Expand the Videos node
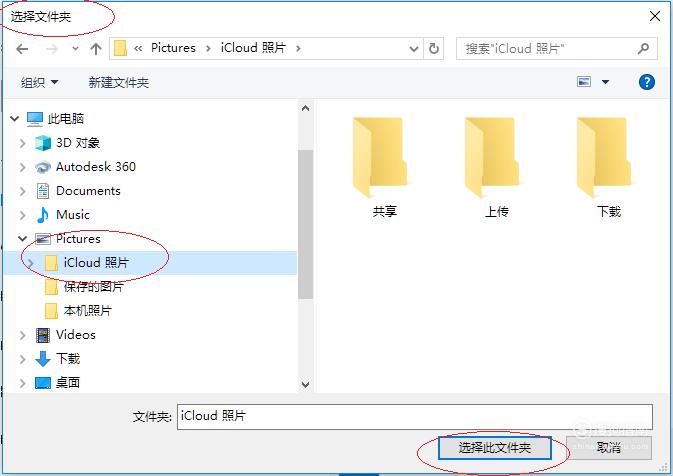This screenshot has width=673, height=476. pos(22,335)
